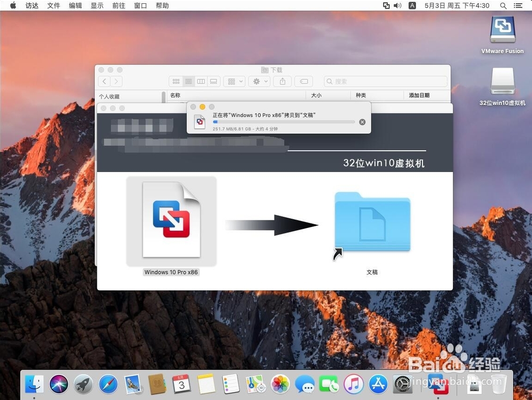Open Contacts from the Dock
The height and width of the screenshot is (400, 532).
coord(157,385)
